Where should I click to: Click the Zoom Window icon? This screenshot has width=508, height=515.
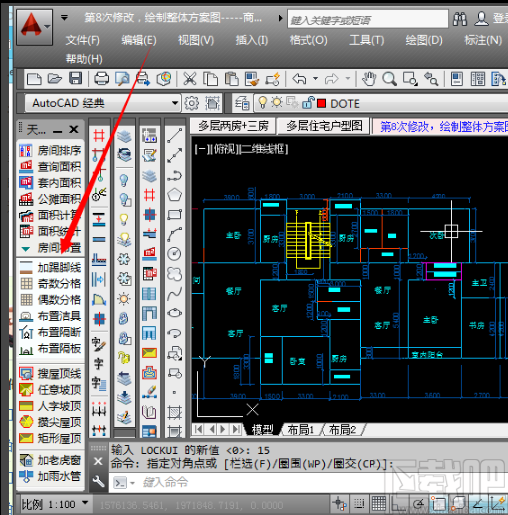(410, 79)
